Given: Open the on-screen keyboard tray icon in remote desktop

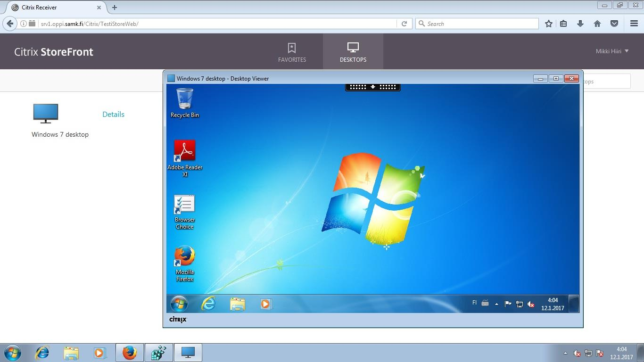Looking at the screenshot, I should [485, 304].
